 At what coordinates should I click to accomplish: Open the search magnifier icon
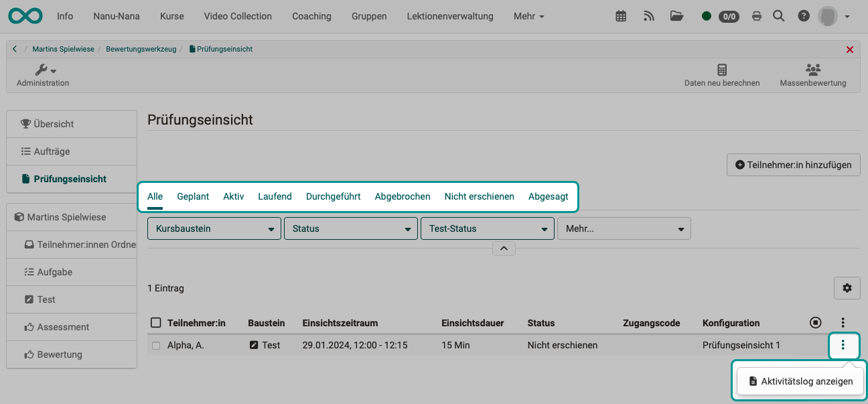click(x=778, y=15)
